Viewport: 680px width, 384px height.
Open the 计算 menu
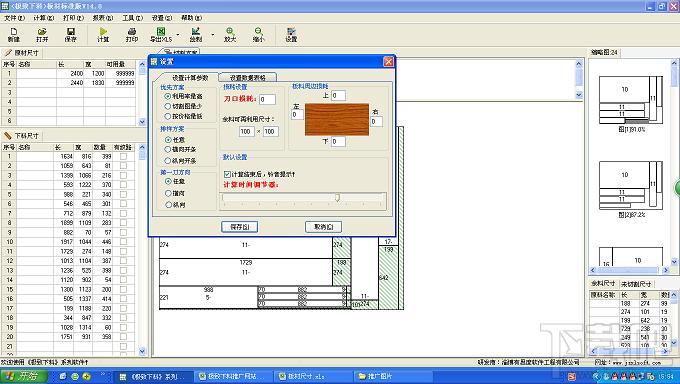click(x=44, y=18)
